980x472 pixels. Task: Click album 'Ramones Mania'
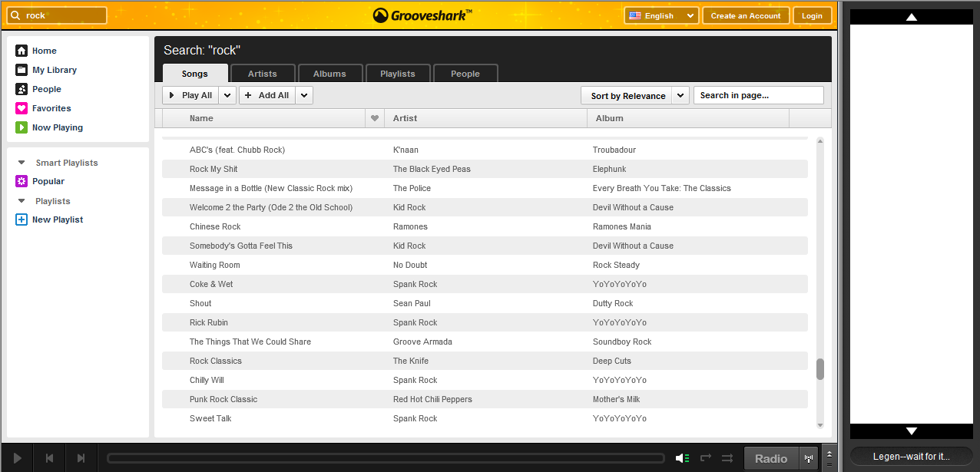(x=622, y=226)
